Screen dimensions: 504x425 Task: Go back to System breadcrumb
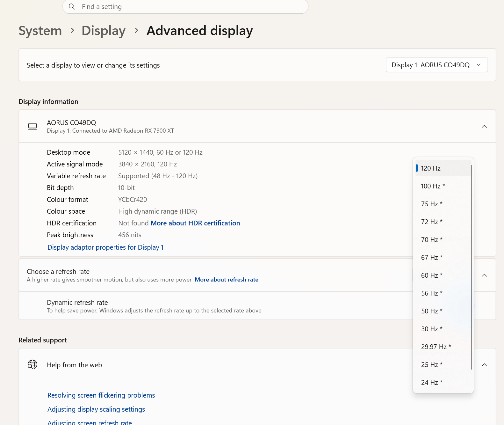tap(40, 31)
